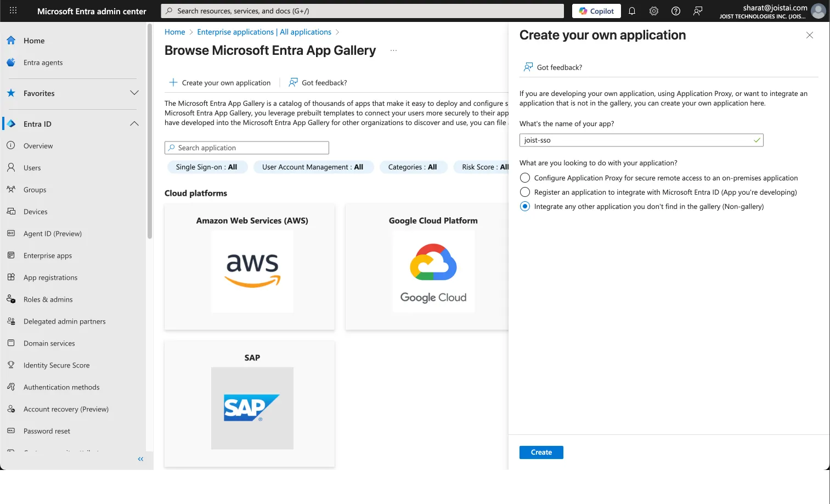The image size is (830, 504).
Task: Click the blue Create button
Action: click(x=541, y=452)
